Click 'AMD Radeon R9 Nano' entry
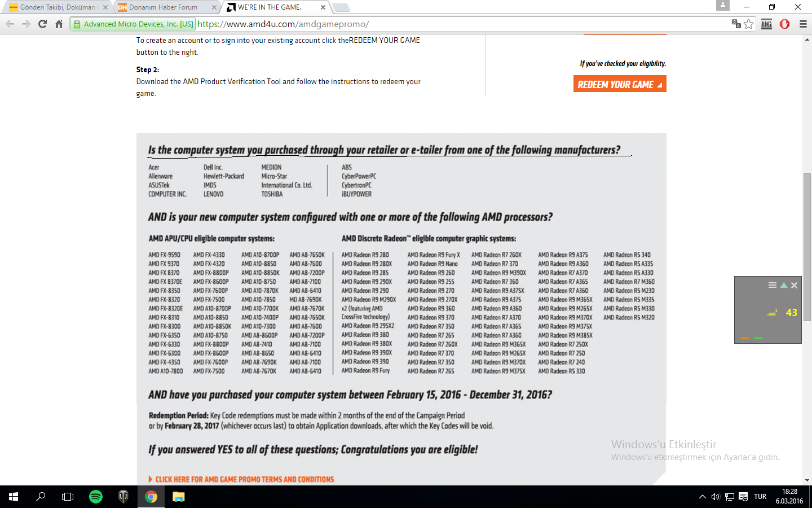 pyautogui.click(x=433, y=264)
